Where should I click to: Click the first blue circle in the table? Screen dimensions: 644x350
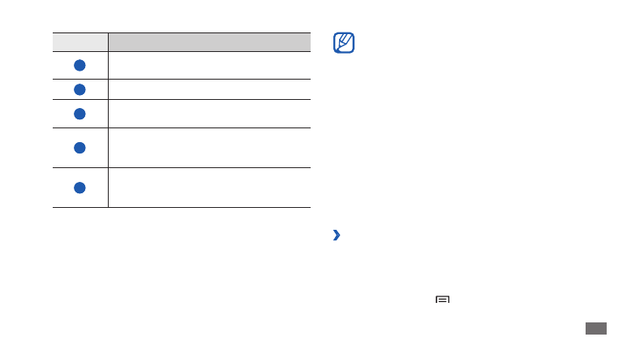pos(79,65)
